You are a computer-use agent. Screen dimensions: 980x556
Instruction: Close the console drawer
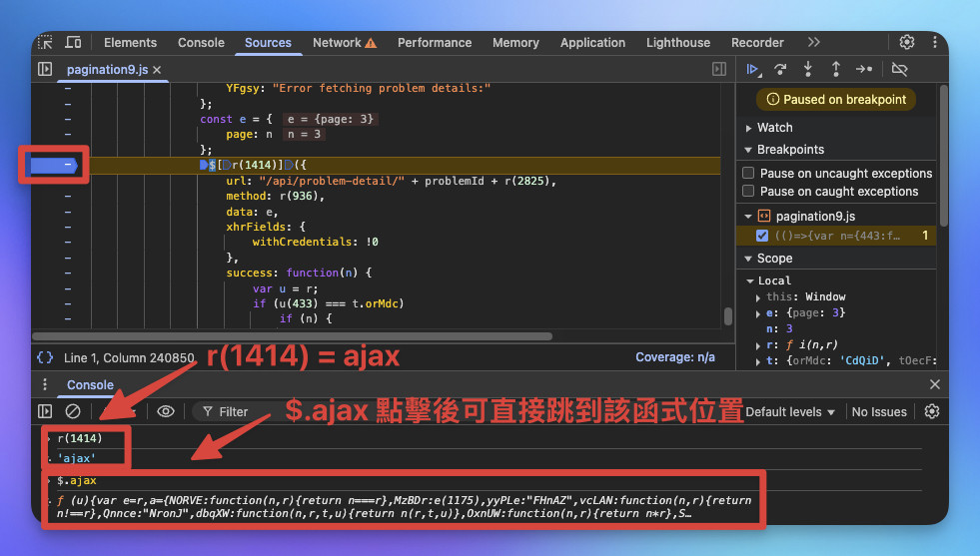[934, 384]
